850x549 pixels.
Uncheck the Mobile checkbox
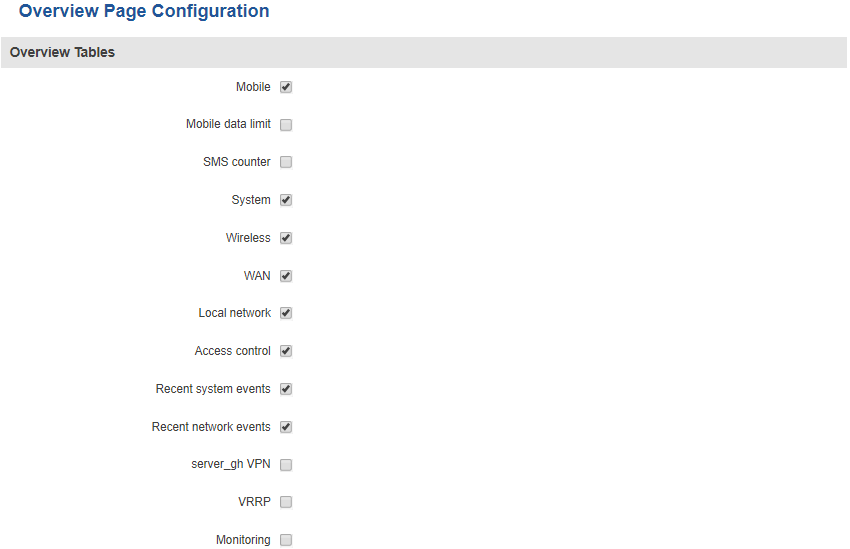point(286,87)
